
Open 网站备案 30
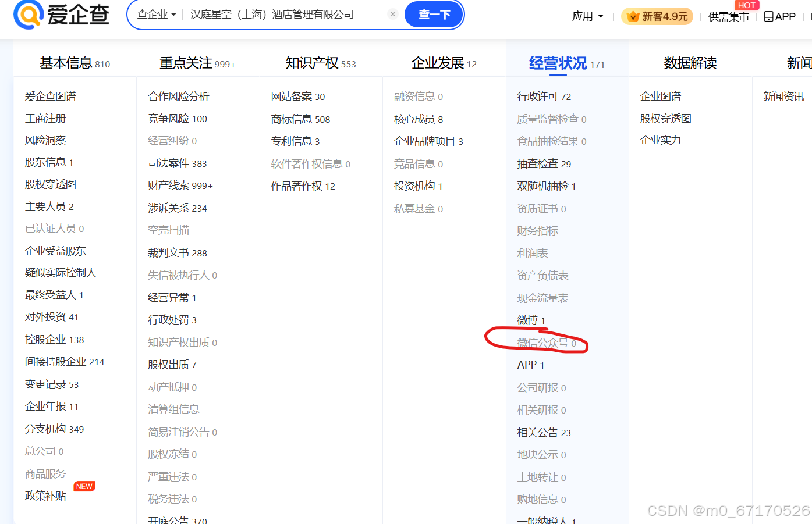298,97
